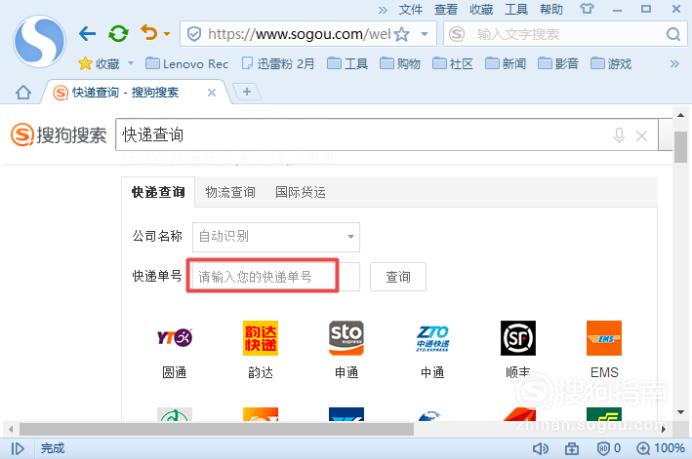Open the Lenovo Rec bookmark folder

point(187,64)
